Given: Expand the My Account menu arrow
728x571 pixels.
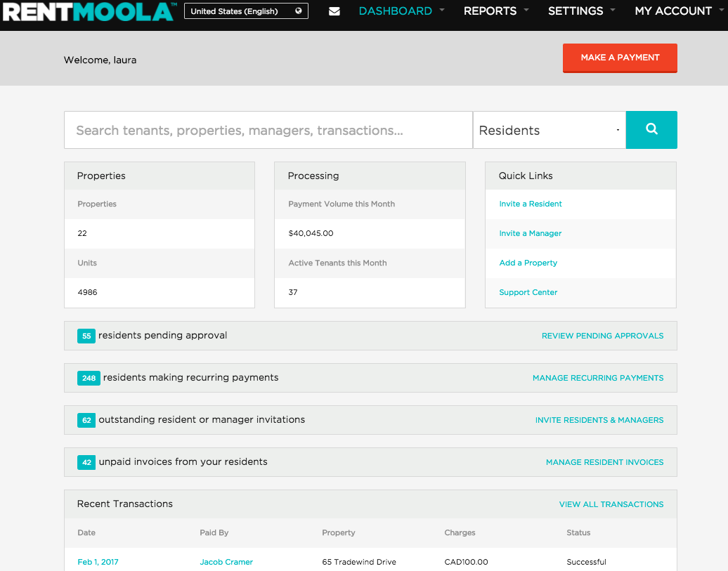Looking at the screenshot, I should (x=722, y=9).
